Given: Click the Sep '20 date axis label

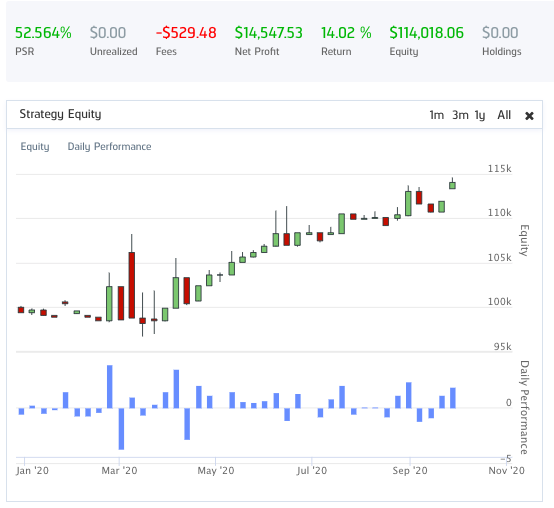Looking at the screenshot, I should pos(410,471).
